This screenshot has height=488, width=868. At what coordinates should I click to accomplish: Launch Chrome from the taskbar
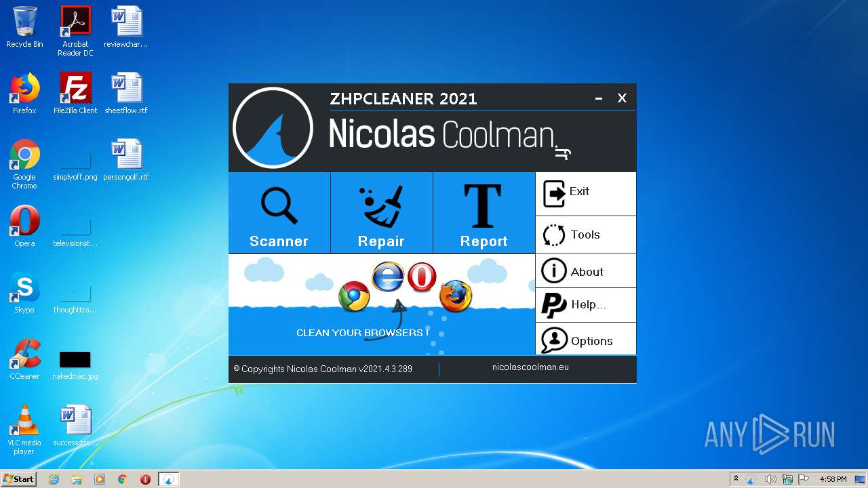point(123,479)
